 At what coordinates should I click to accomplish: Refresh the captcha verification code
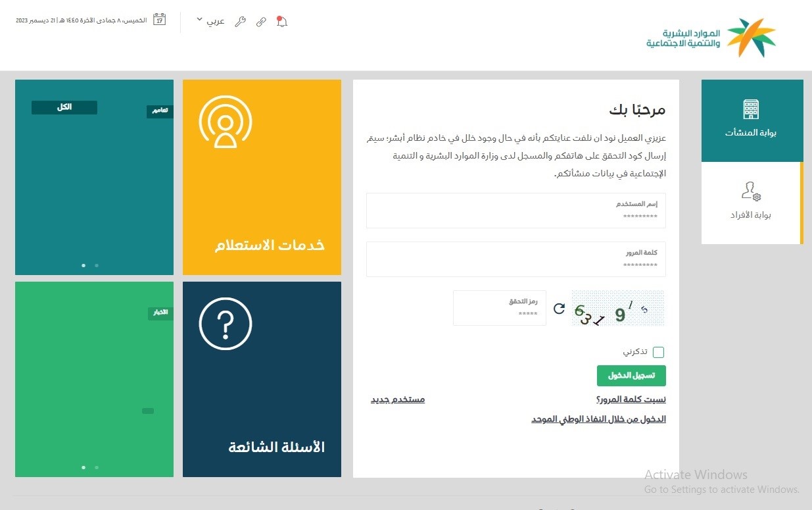click(x=559, y=308)
